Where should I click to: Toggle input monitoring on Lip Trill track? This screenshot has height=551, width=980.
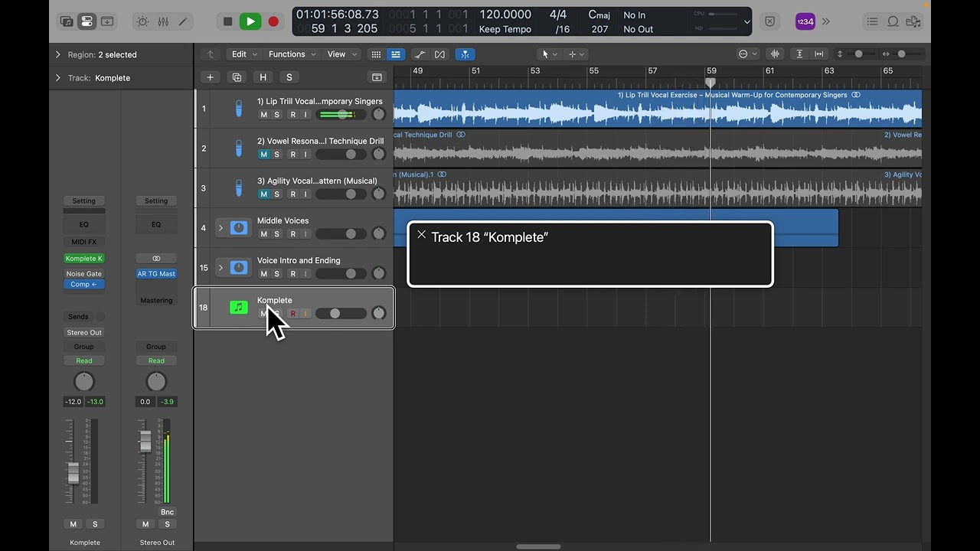(305, 115)
